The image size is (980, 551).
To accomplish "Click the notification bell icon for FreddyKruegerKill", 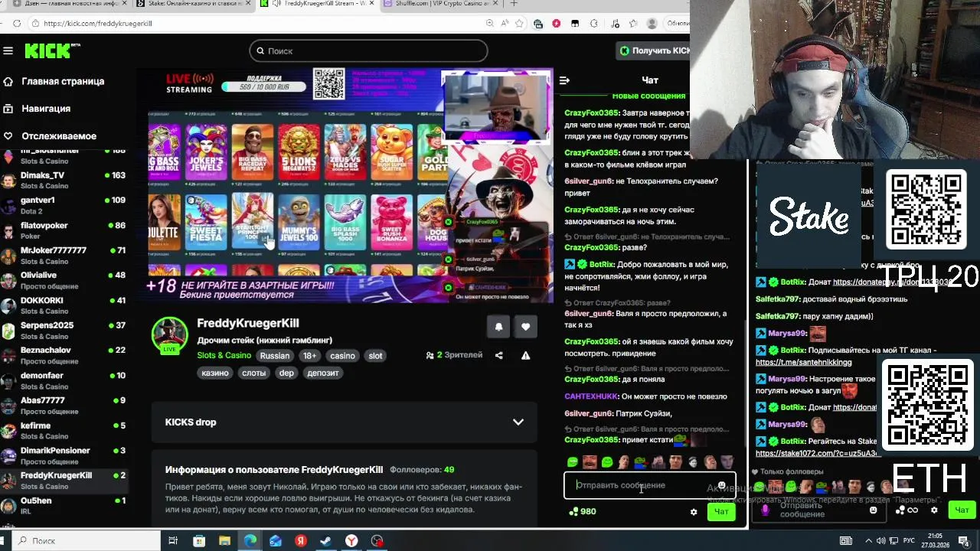I will click(498, 327).
